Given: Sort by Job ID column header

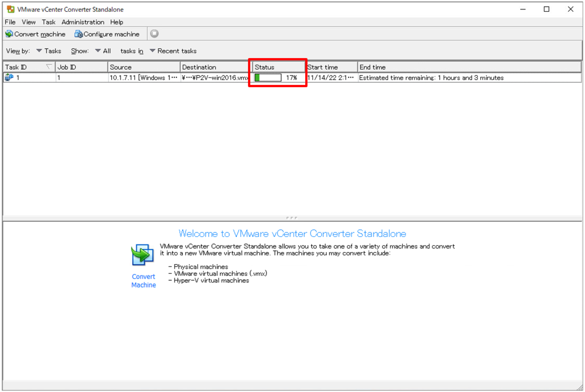Looking at the screenshot, I should [82, 67].
